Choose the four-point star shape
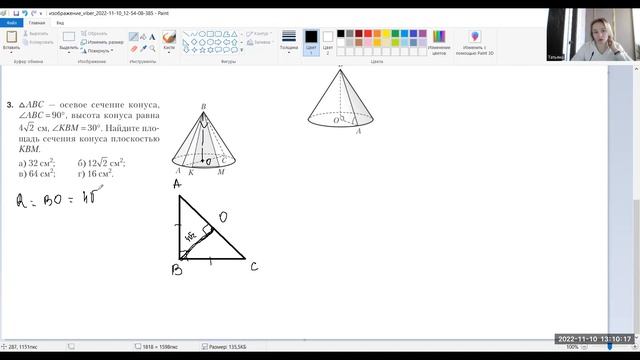 pyautogui.click(x=194, y=50)
